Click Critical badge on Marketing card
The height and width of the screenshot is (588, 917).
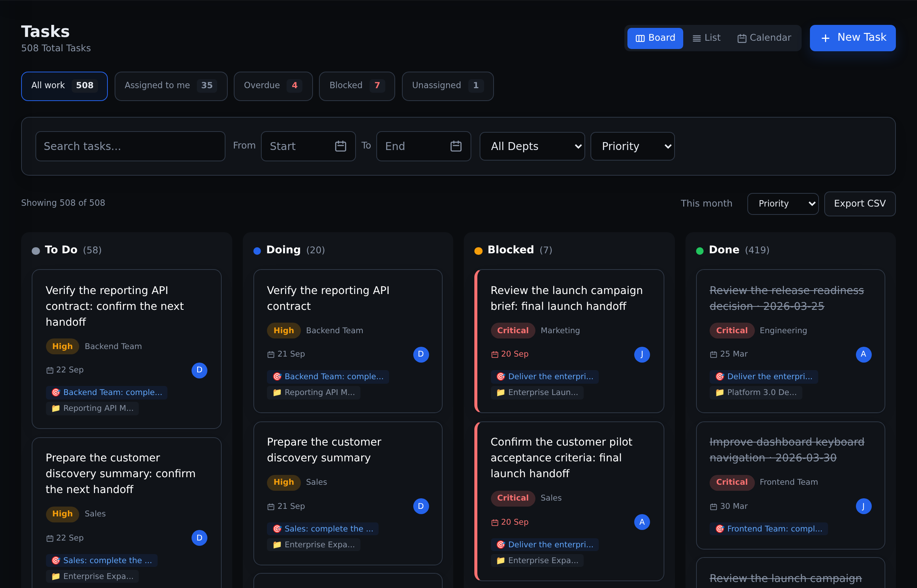pyautogui.click(x=512, y=331)
